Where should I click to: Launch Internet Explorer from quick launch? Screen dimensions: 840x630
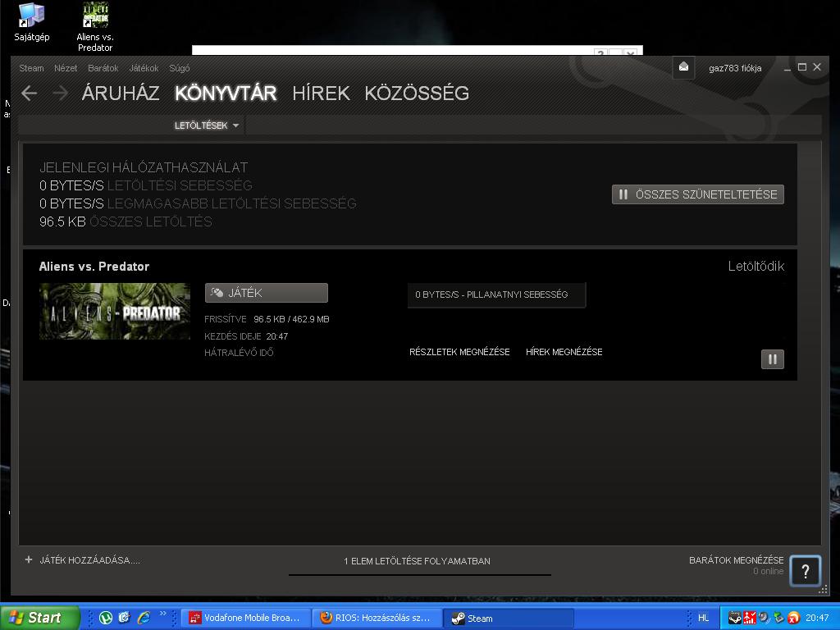pyautogui.click(x=144, y=618)
